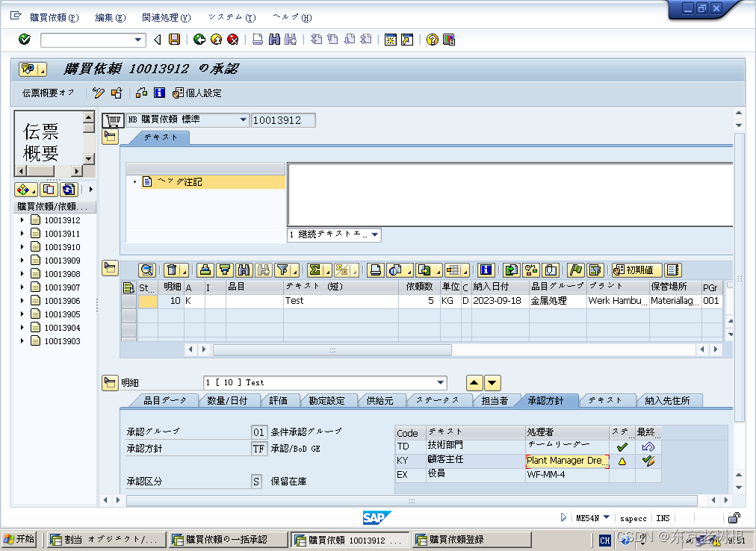
Task: Click the bottom horizontal scrollbar of the main pane
Action: coord(412,501)
